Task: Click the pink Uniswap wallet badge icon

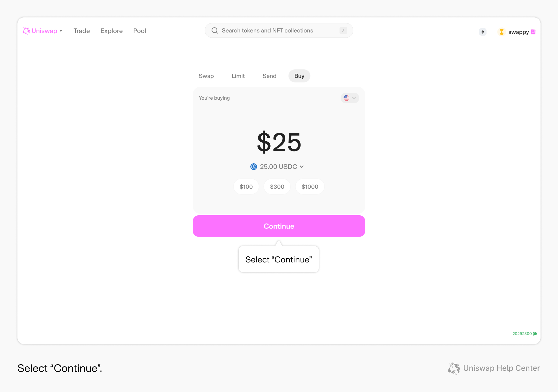Action: click(x=533, y=32)
